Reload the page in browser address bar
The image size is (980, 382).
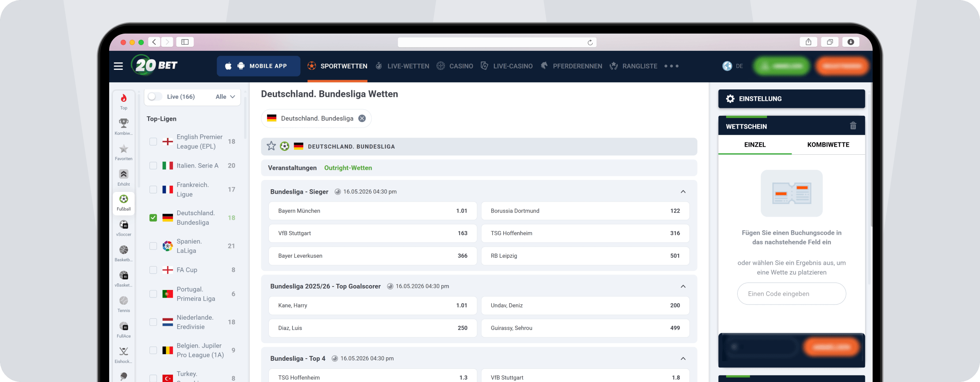point(590,42)
